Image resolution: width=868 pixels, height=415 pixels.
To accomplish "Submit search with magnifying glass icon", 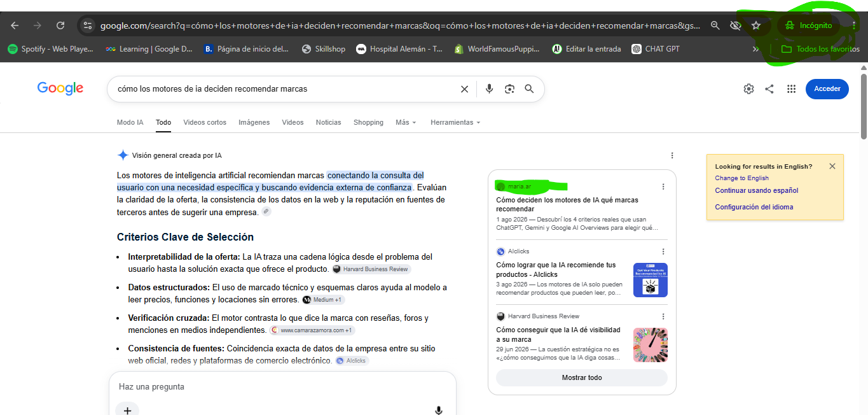I will [529, 89].
